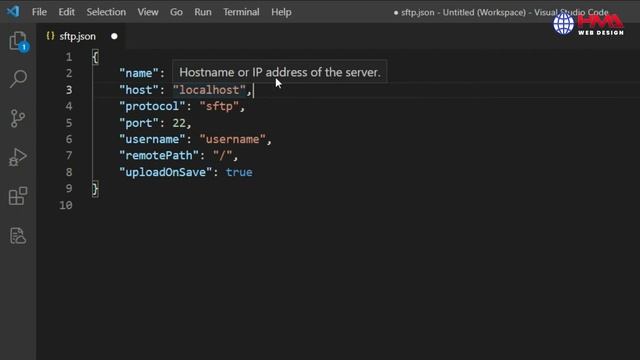Click the true value on line 8

pos(239,172)
